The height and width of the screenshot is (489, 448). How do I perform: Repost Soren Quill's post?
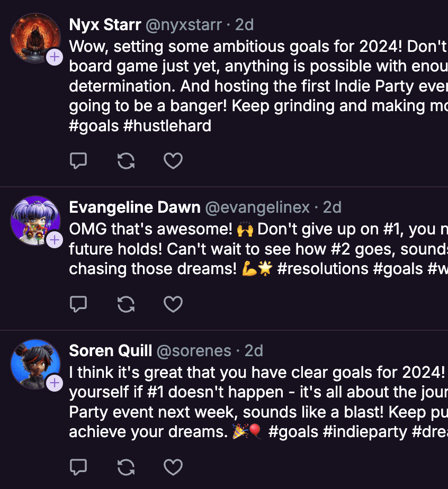126,467
